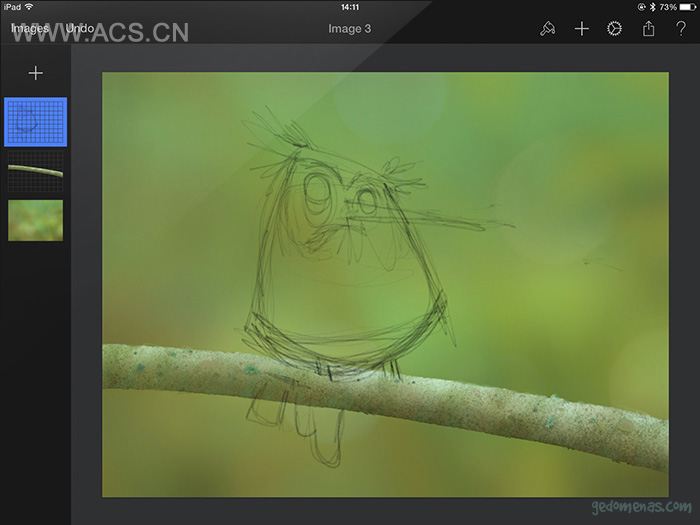Image resolution: width=700 pixels, height=525 pixels.
Task: Open help with the question mark icon
Action: click(x=681, y=29)
